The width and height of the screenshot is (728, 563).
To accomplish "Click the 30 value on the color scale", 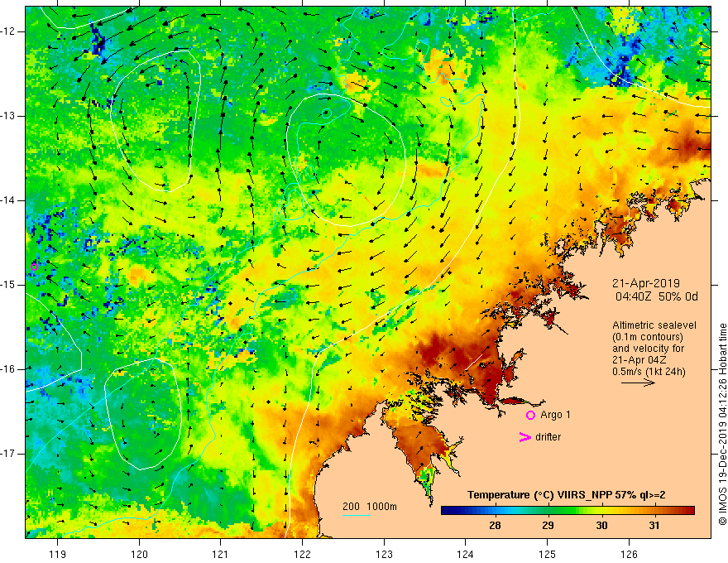I will click(x=601, y=526).
